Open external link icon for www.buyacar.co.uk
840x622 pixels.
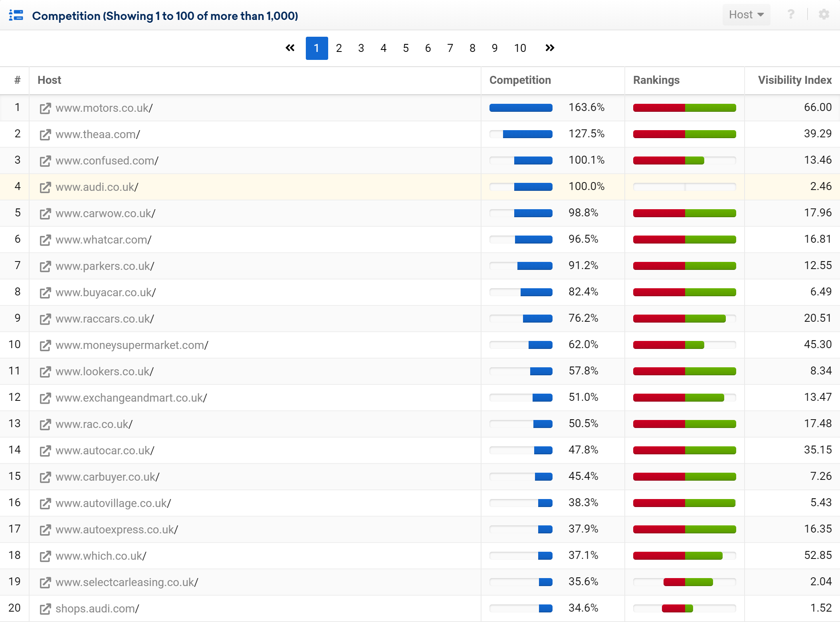[46, 293]
